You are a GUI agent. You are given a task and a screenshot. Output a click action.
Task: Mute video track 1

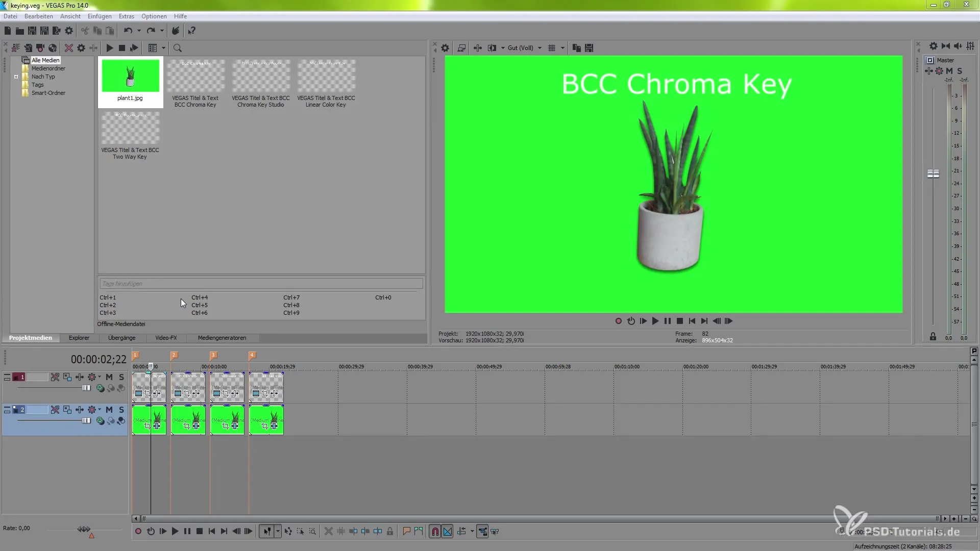point(109,377)
